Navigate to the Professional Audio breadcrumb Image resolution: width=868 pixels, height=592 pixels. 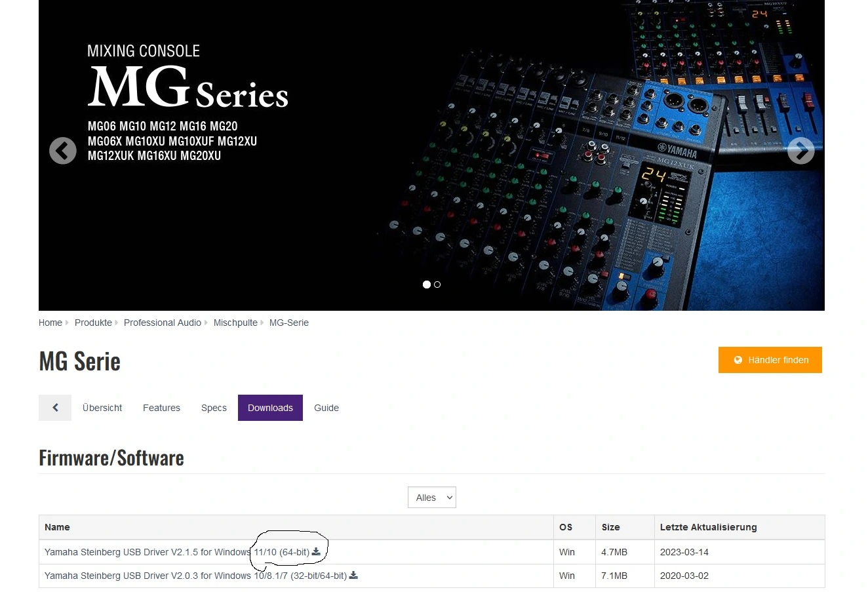(x=163, y=323)
